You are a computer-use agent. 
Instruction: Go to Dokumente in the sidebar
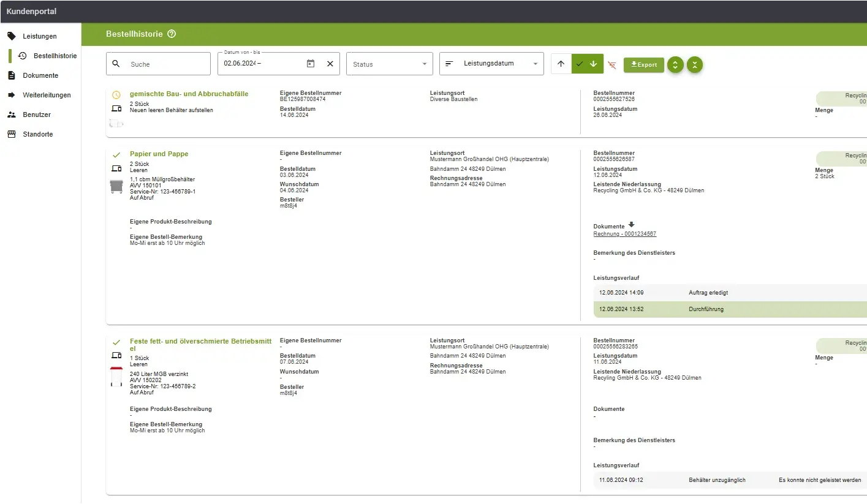pyautogui.click(x=40, y=75)
